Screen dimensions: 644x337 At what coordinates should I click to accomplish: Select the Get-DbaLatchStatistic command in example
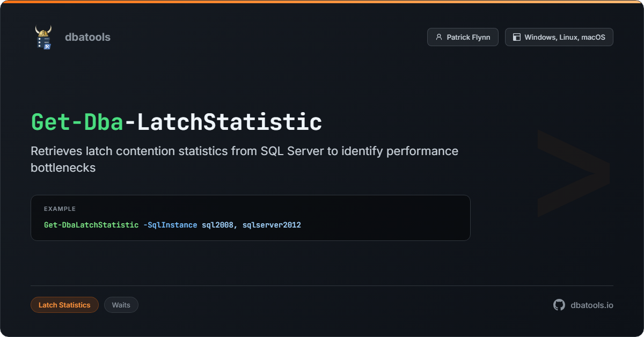[91, 225]
